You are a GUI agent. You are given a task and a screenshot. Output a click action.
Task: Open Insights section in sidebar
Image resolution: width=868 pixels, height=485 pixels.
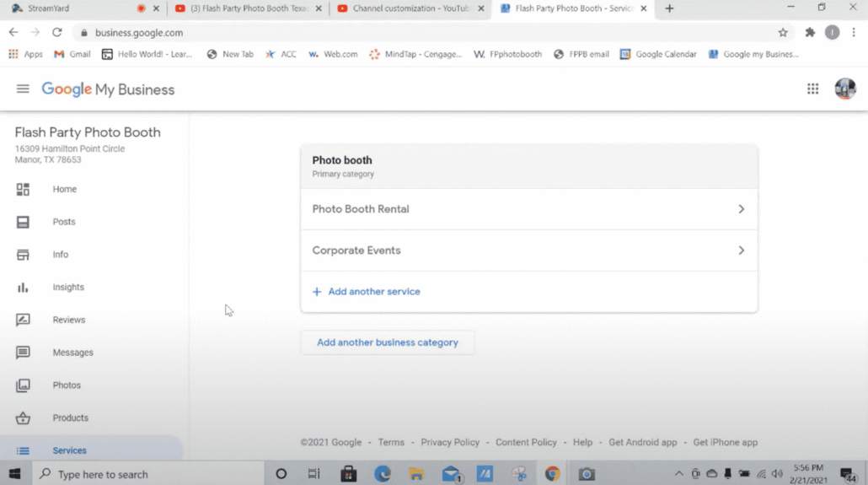tap(68, 287)
